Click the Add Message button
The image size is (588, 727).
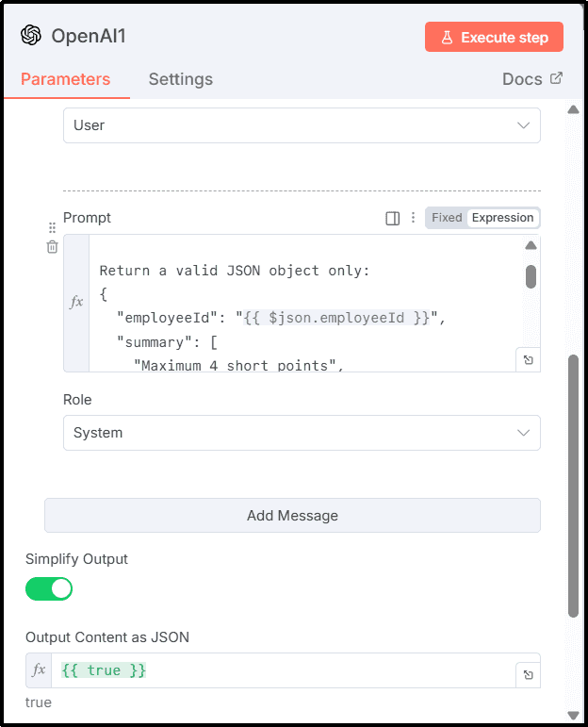point(292,516)
